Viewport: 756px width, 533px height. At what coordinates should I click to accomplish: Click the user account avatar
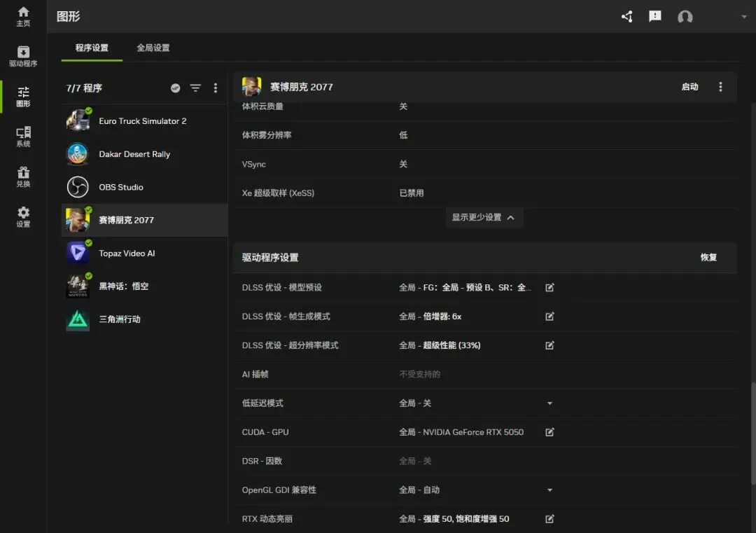(685, 17)
